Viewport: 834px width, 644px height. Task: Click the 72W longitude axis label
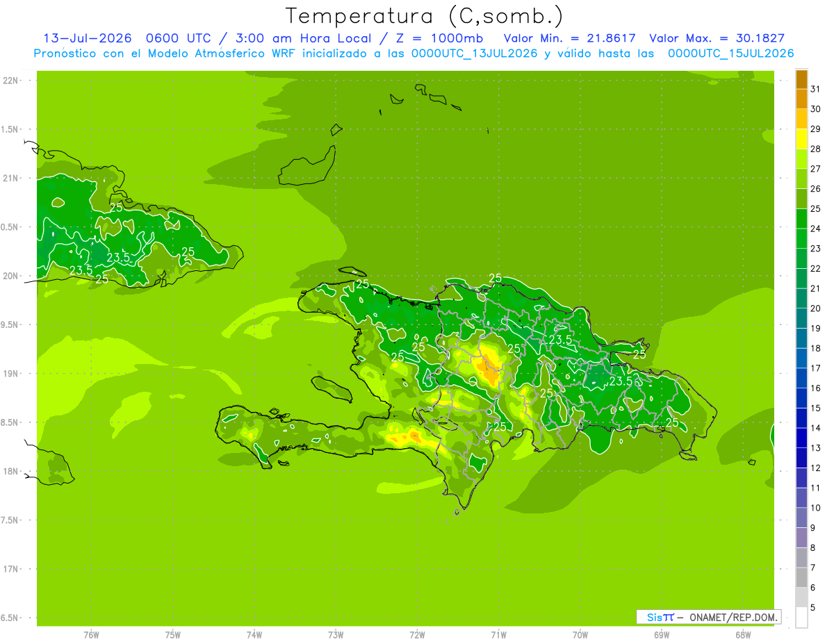[x=417, y=635]
